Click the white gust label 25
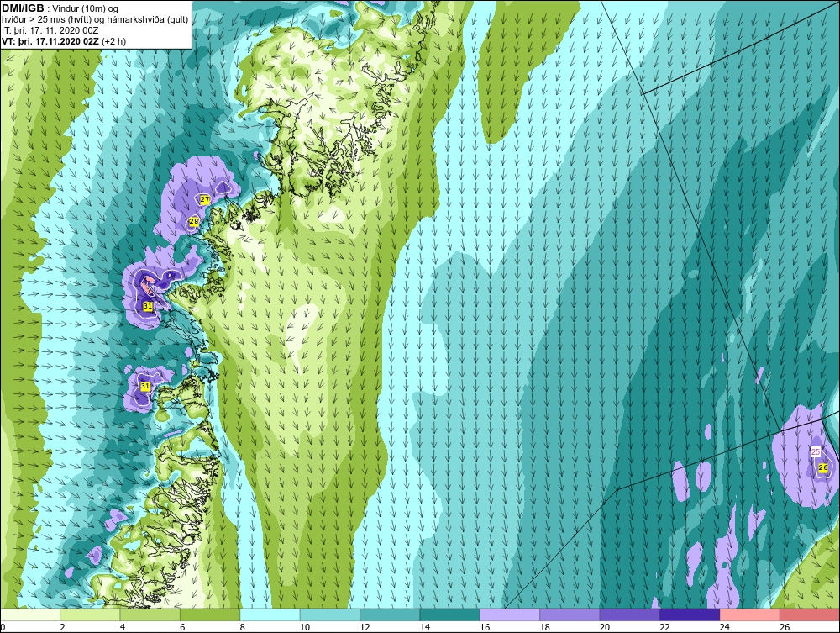Screen dimensions: 840x633 pos(816,451)
